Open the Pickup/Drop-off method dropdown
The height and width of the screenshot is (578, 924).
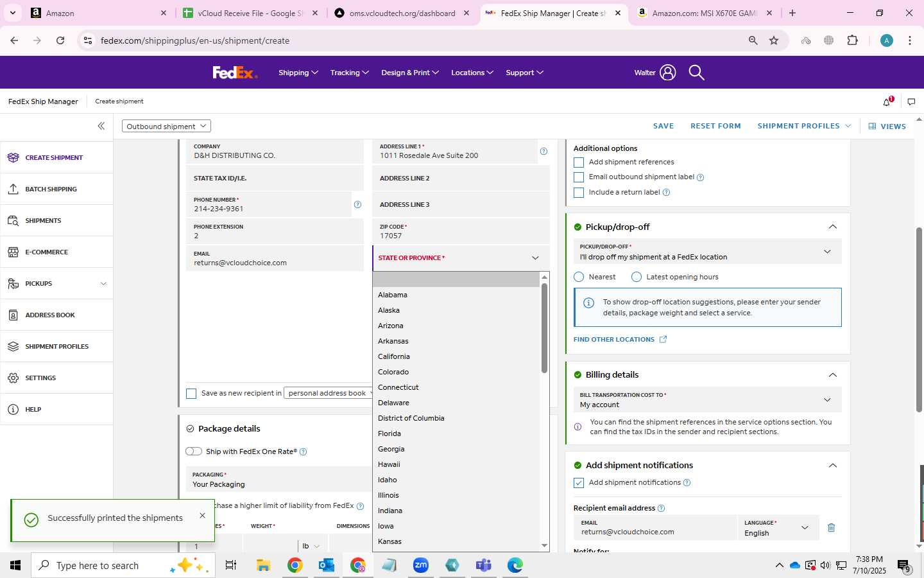tap(707, 252)
